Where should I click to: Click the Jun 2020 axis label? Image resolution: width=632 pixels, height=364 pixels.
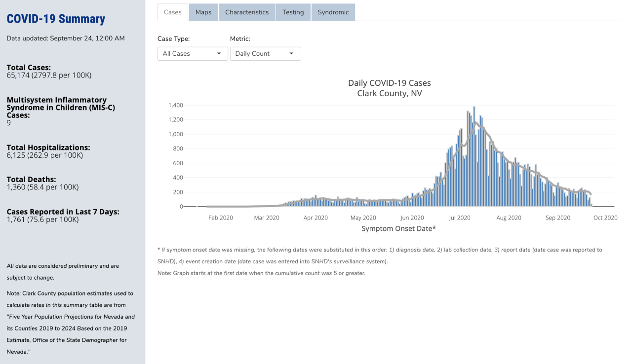click(x=412, y=218)
